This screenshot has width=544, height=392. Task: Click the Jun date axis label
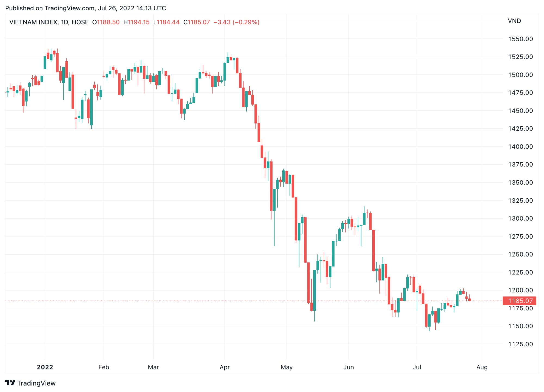click(349, 367)
